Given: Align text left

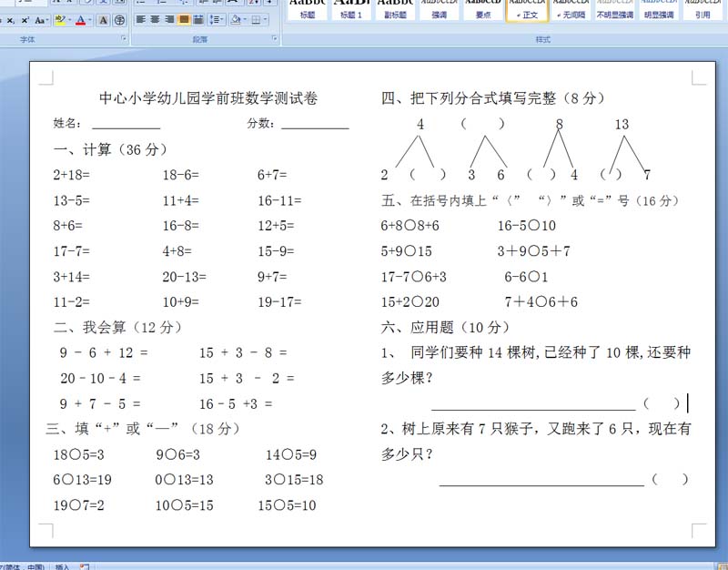Looking at the screenshot, I should point(141,20).
